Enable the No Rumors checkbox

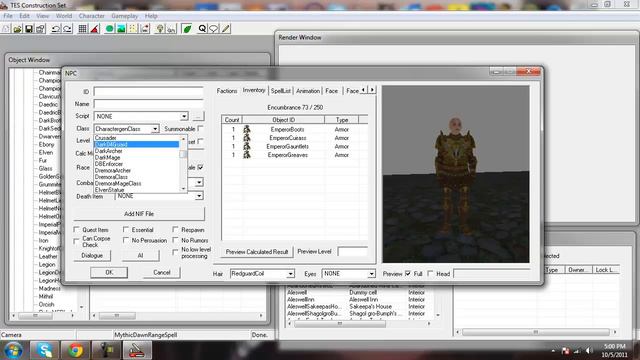[175, 240]
